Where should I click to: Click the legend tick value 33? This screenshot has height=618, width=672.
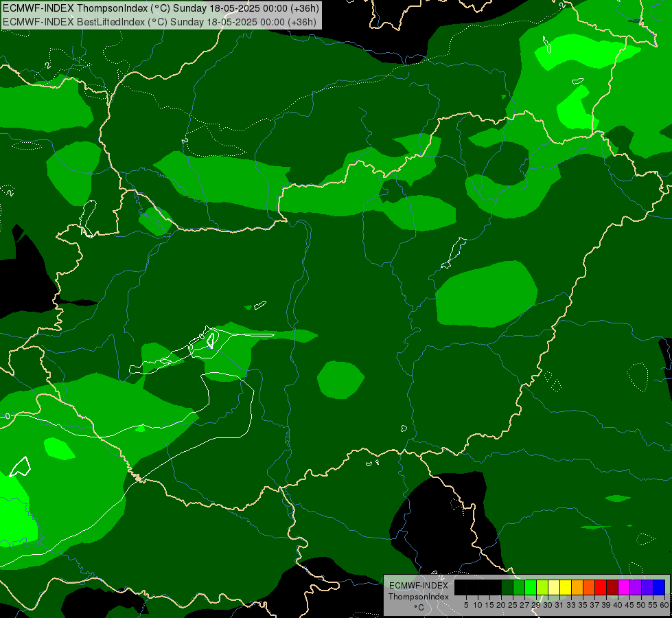tap(571, 605)
